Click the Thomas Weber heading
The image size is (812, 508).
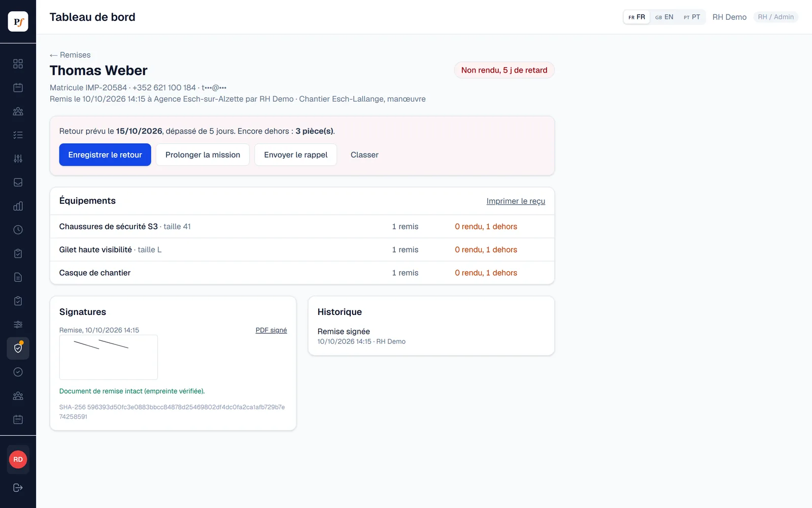98,71
